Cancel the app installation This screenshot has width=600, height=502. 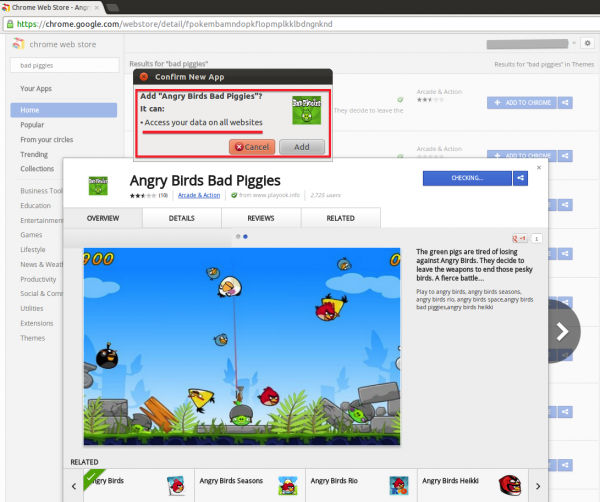[x=252, y=146]
